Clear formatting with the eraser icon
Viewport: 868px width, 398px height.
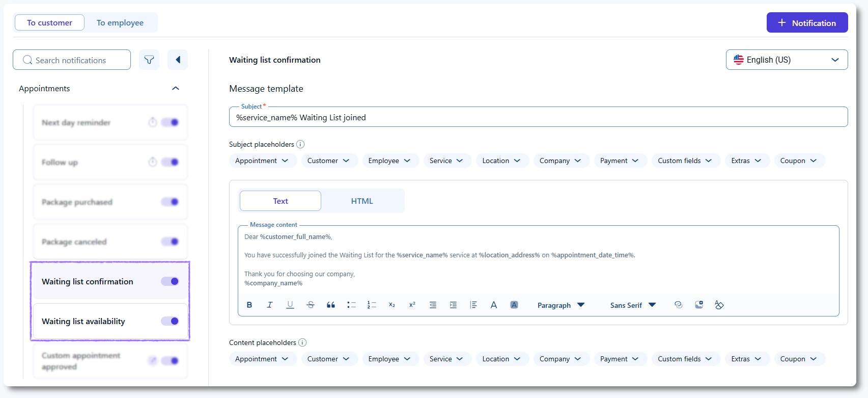(x=719, y=305)
